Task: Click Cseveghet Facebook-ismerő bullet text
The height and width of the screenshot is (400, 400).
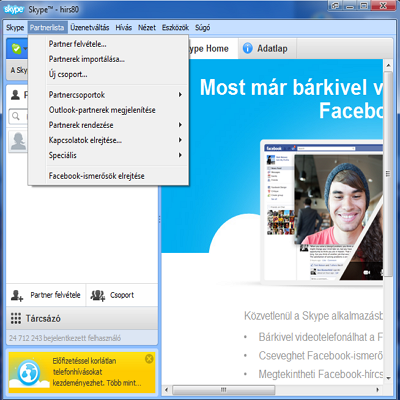Action: point(320,356)
